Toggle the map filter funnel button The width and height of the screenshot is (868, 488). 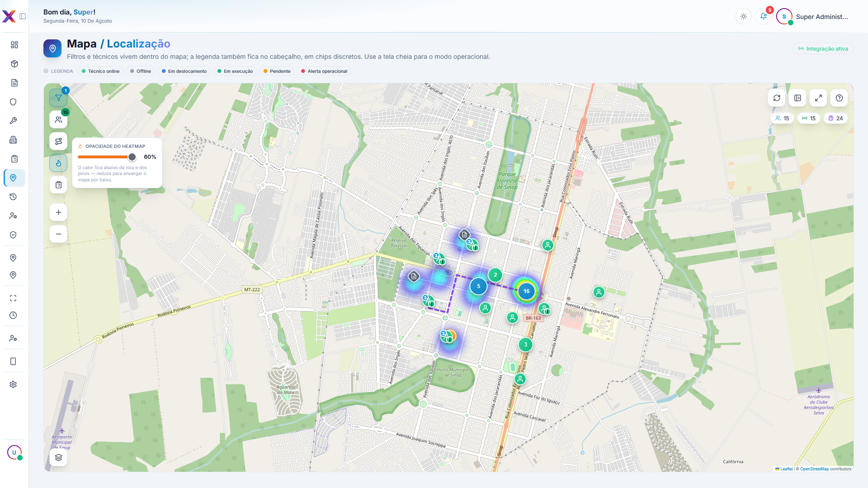pyautogui.click(x=58, y=98)
